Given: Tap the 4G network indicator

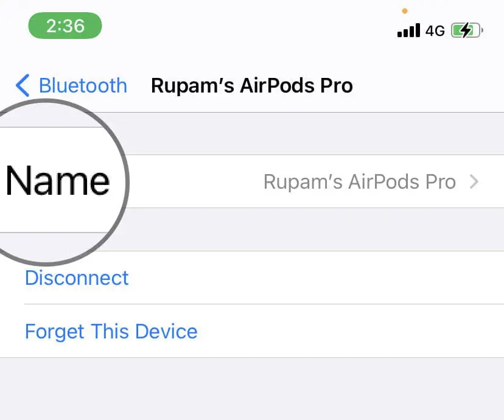Looking at the screenshot, I should coord(435,31).
